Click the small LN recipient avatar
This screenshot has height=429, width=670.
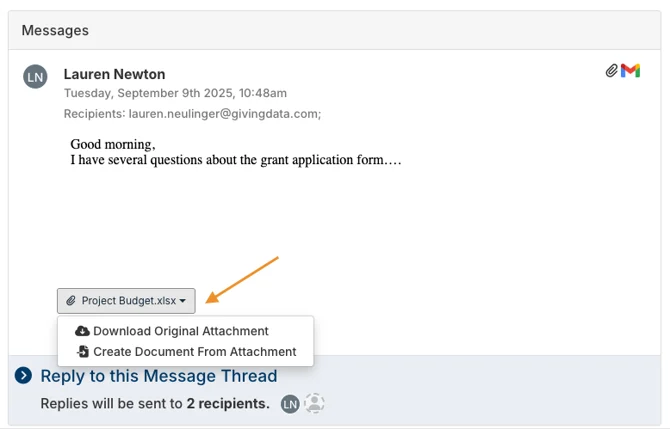(290, 404)
